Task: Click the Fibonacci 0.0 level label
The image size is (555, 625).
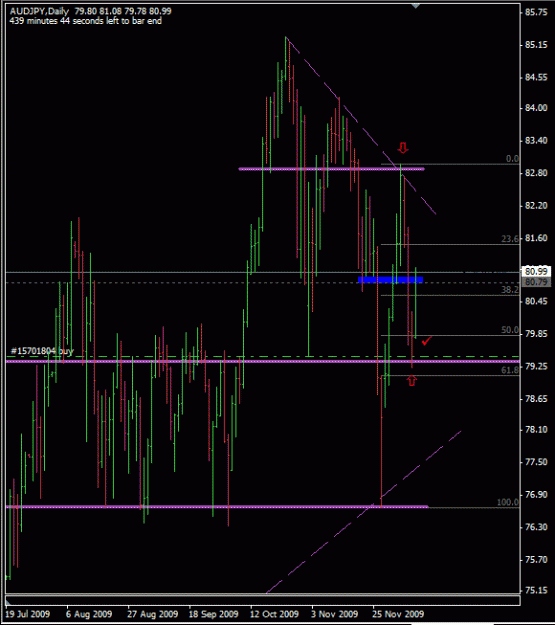Action: [x=512, y=159]
